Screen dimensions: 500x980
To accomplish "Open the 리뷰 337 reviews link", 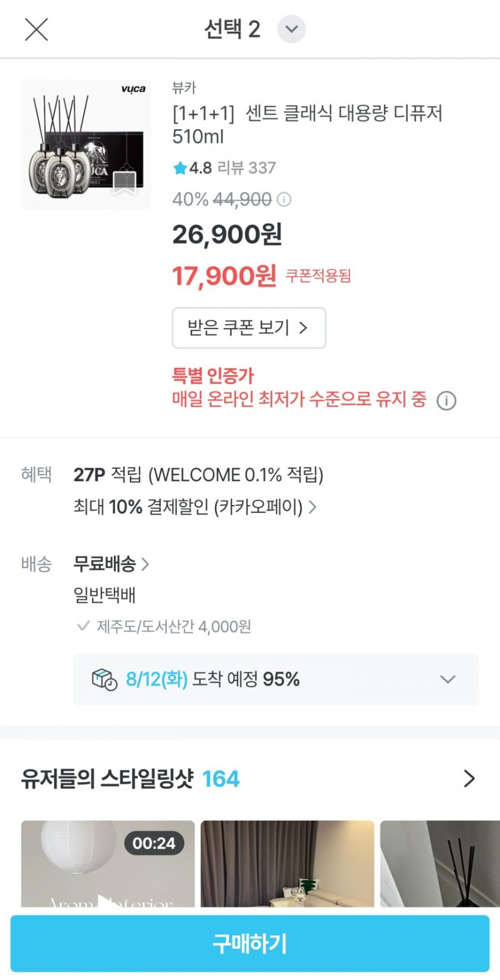I will [x=246, y=168].
